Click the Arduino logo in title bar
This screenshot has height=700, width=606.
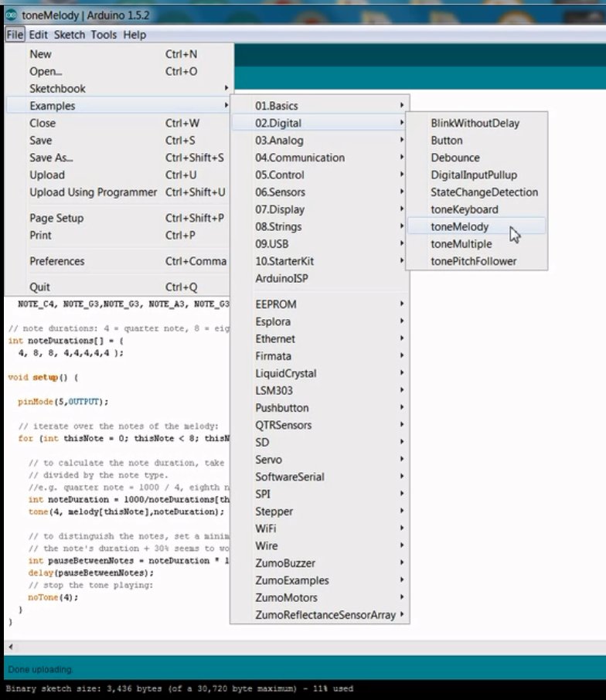tap(11, 15)
